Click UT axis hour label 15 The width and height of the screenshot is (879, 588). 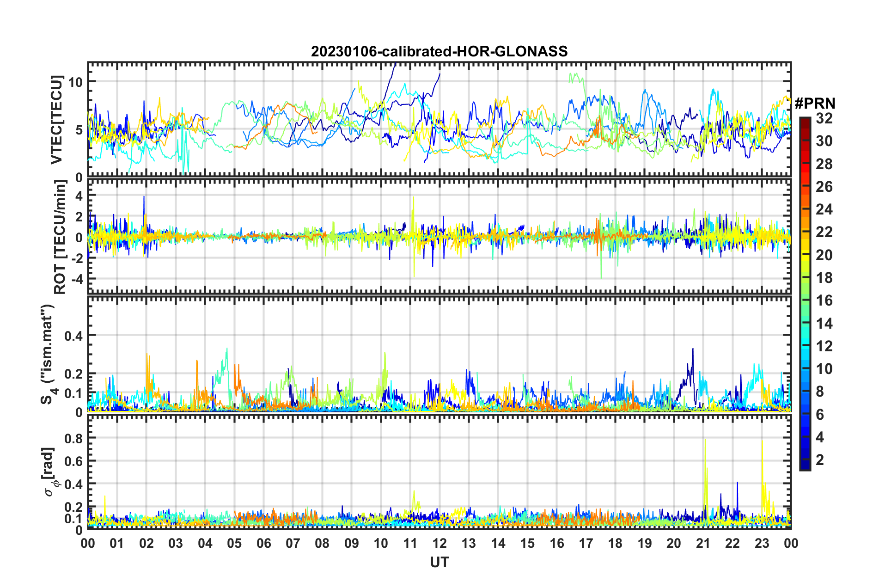(x=527, y=543)
